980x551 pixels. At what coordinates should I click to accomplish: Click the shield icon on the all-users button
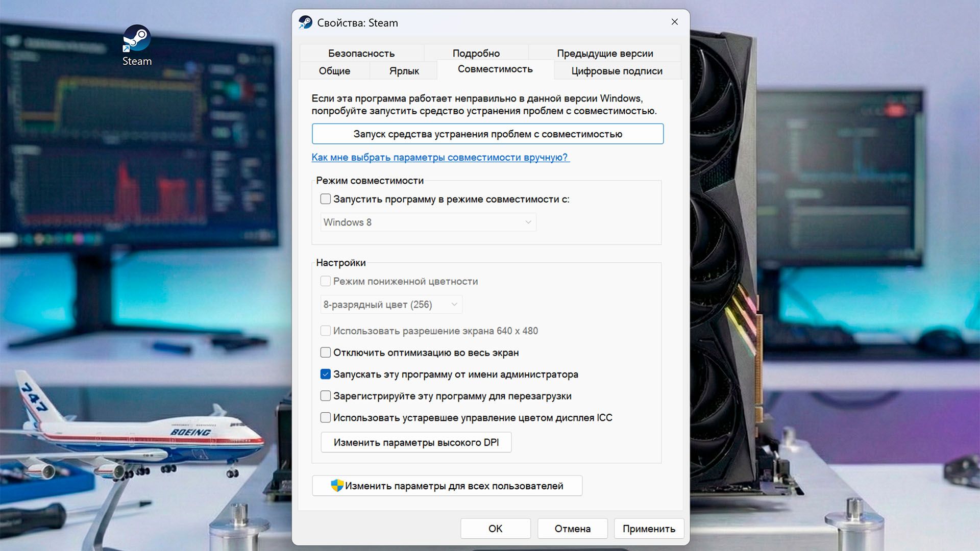337,486
